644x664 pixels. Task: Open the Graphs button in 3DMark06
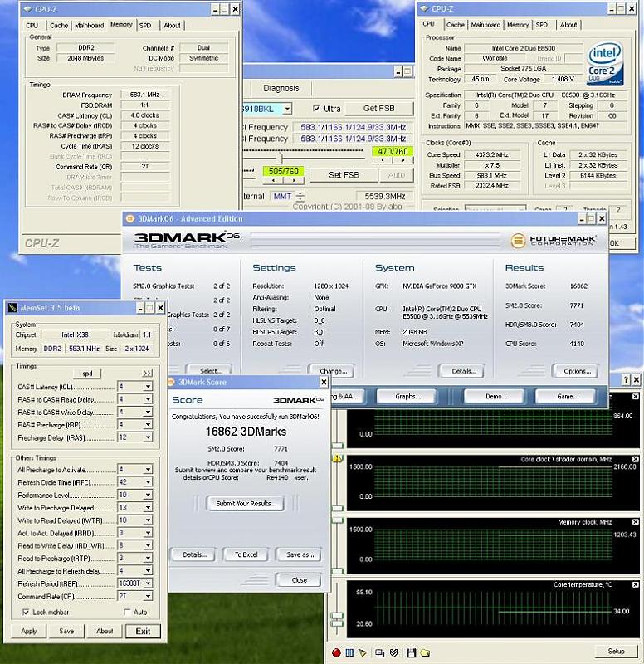(407, 397)
